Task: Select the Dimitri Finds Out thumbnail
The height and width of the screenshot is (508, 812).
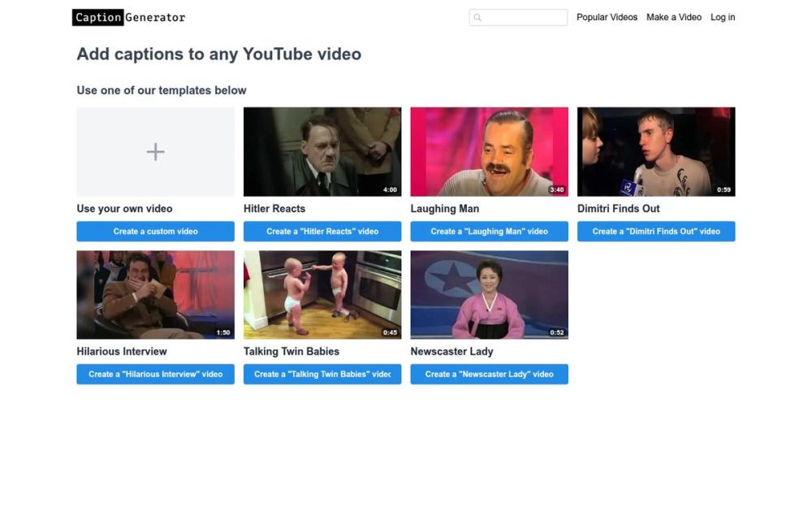Action: tap(656, 151)
